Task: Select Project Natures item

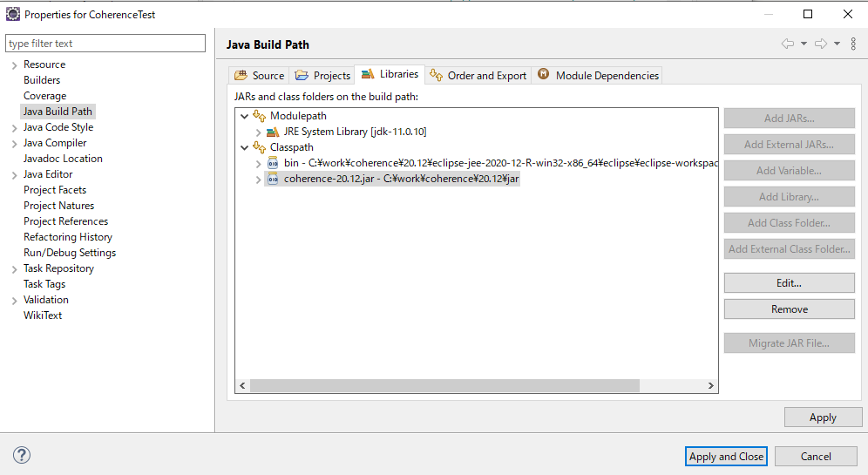Action: [58, 206]
